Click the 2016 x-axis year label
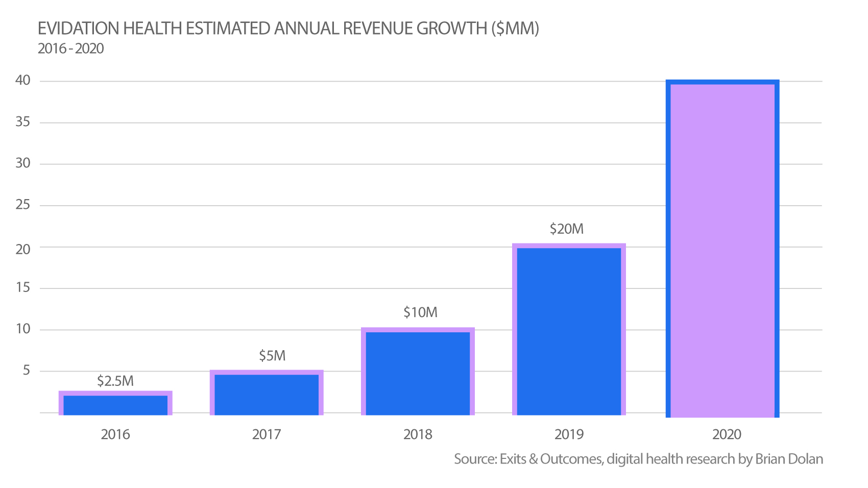The width and height of the screenshot is (868, 488). [x=115, y=434]
